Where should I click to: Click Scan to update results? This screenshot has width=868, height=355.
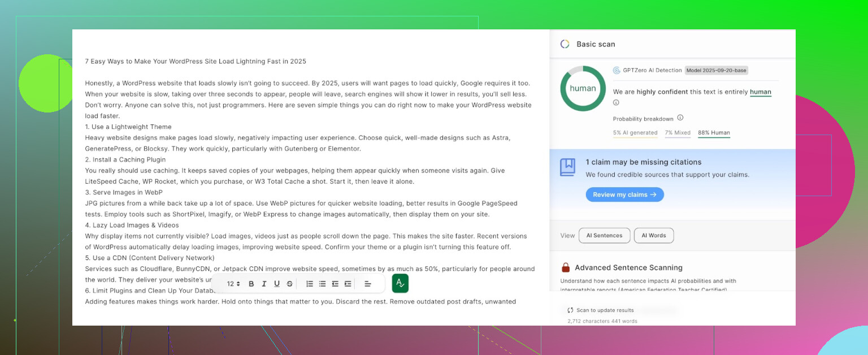tap(601, 310)
